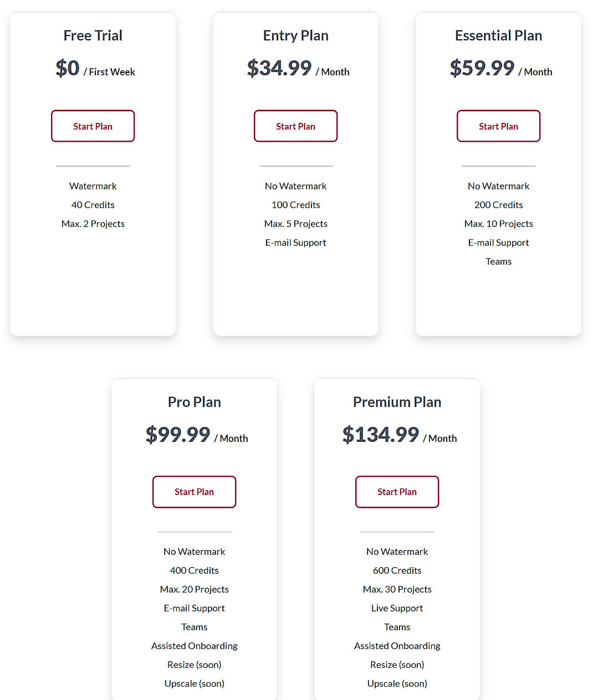Click the Entry Plan title
Viewport: 593px width, 700px height.
(x=295, y=35)
